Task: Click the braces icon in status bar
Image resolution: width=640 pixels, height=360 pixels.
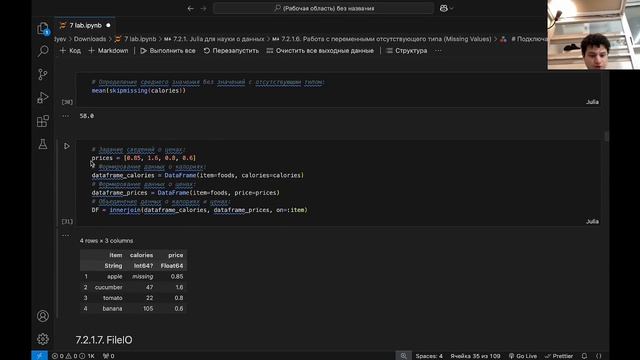Action: point(599,356)
